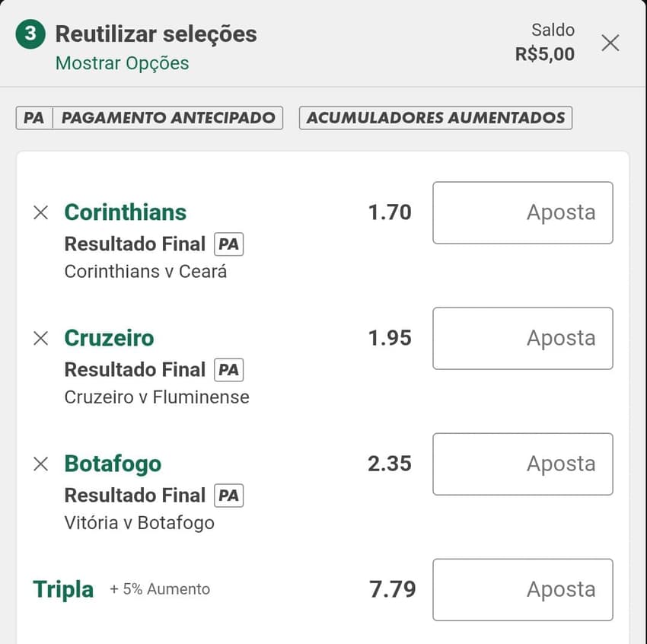Click the Aposta stake field for Corinthians
The height and width of the screenshot is (644, 647).
(x=523, y=213)
